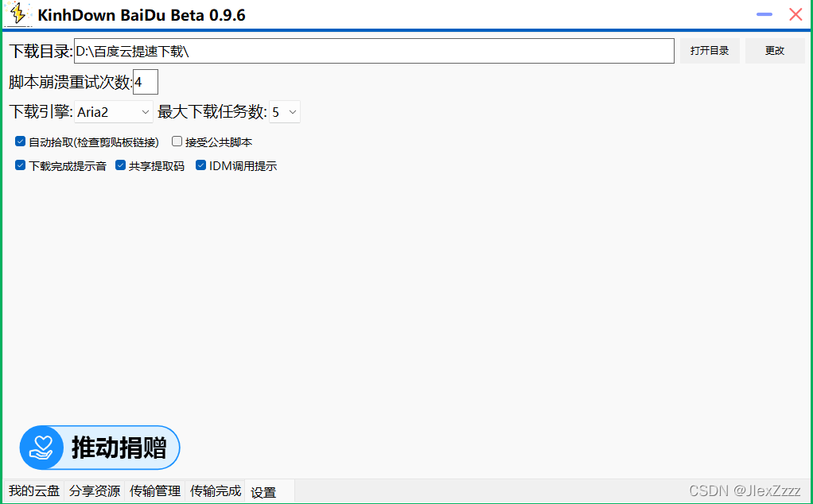Switch to the 传输管理 tab
Viewport: 813px width, 504px height.
click(155, 491)
